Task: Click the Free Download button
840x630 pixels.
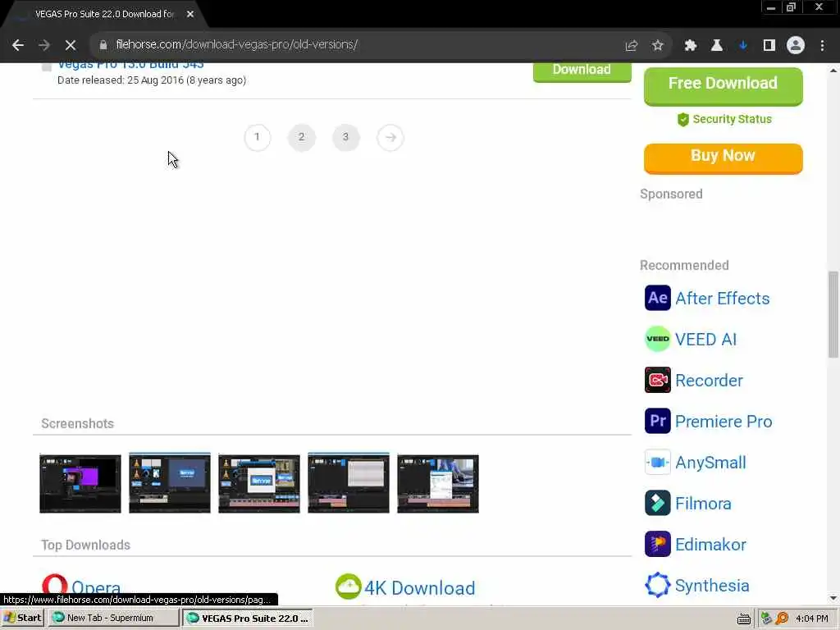Action: [x=723, y=85]
